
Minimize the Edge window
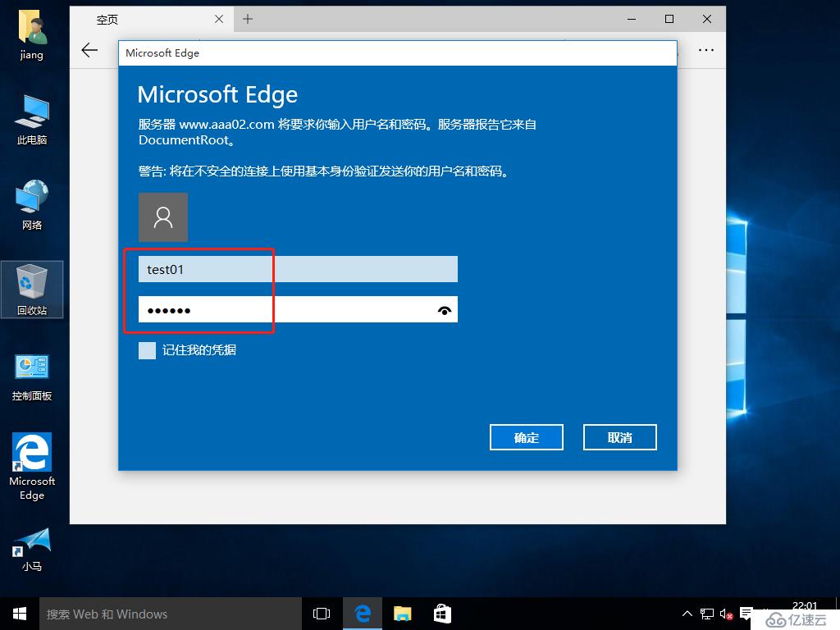click(632, 20)
